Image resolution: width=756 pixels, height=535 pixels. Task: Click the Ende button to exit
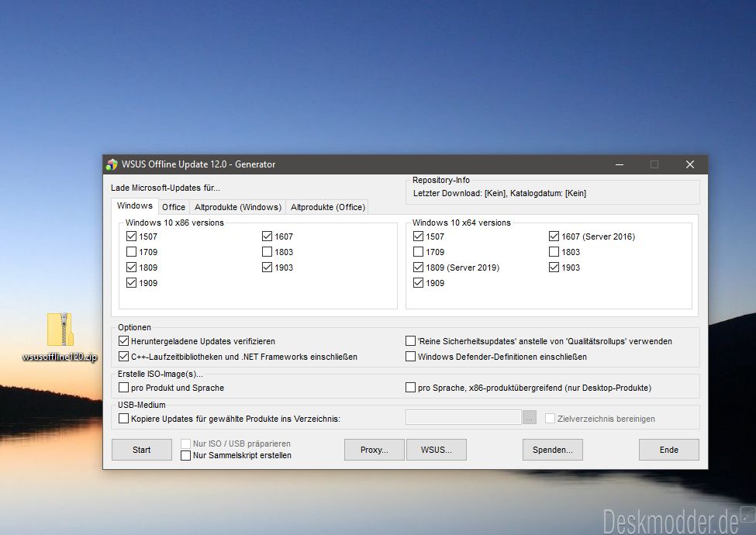pos(668,450)
